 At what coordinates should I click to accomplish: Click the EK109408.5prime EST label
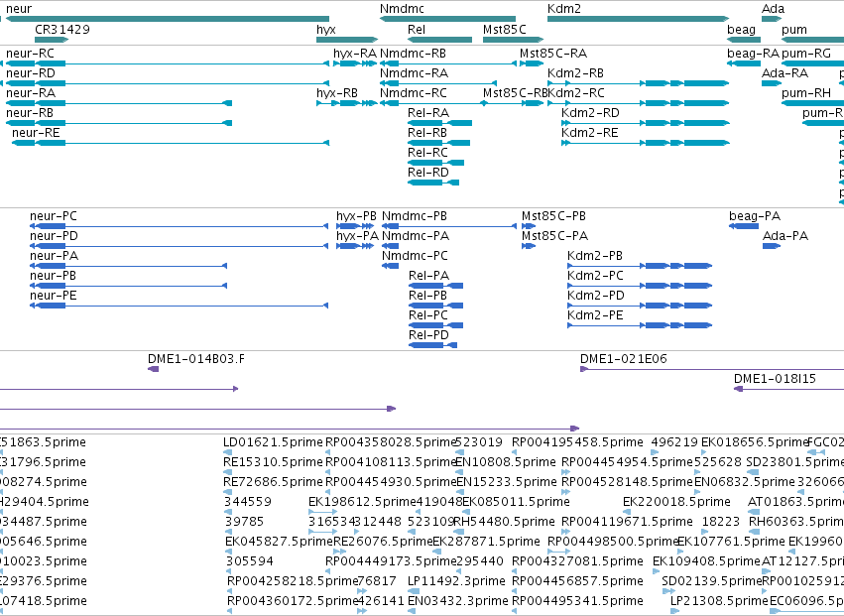tap(707, 561)
